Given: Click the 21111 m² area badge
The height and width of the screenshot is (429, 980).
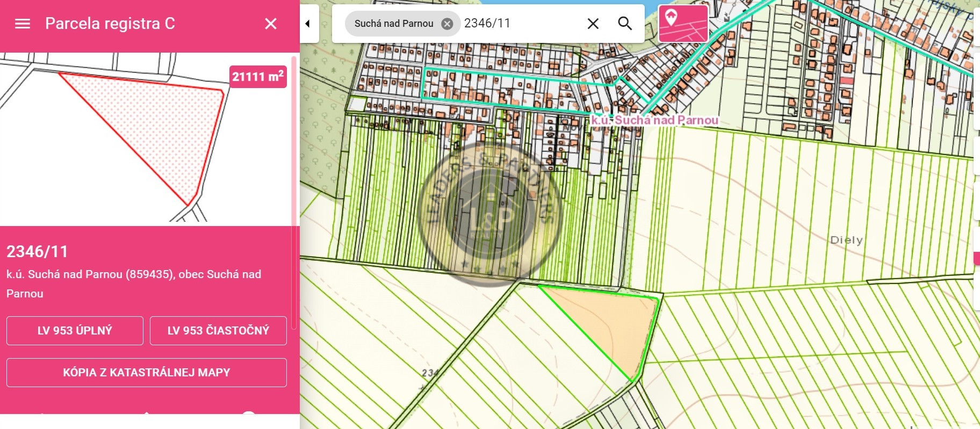Looking at the screenshot, I should (x=258, y=77).
